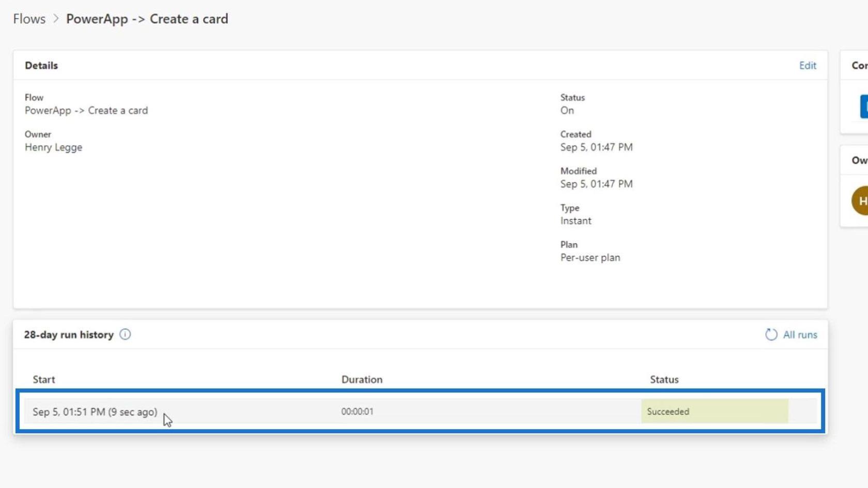868x488 pixels.
Task: Click the Created date Sep 5, 01:47 PM
Action: (x=596, y=147)
